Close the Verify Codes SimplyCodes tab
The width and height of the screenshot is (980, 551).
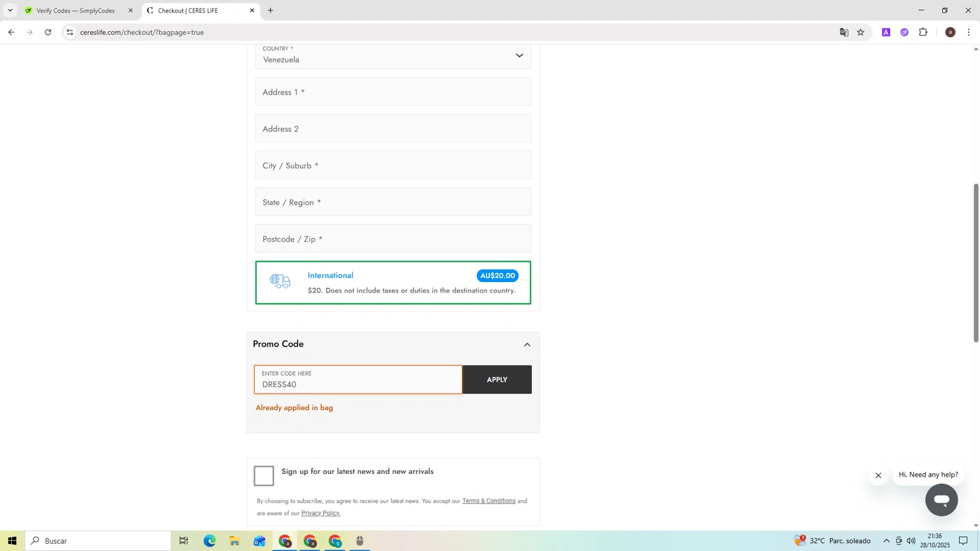[x=131, y=10]
